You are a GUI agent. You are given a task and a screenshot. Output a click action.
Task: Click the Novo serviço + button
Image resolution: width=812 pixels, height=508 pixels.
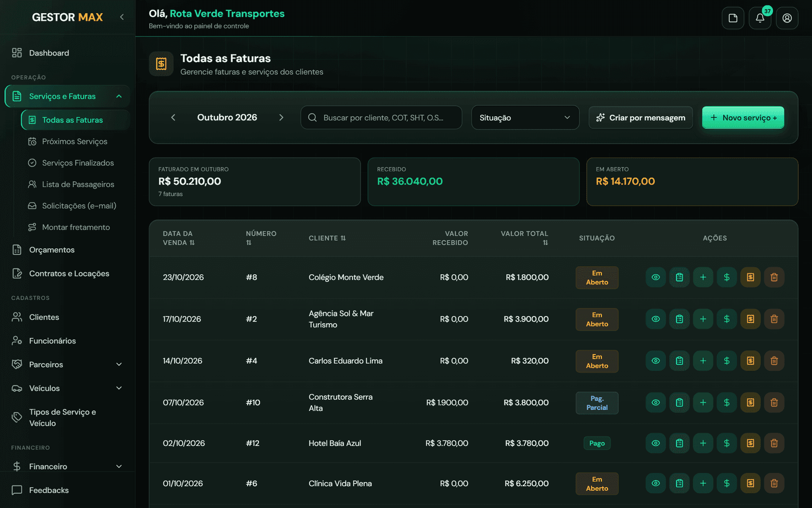point(743,117)
